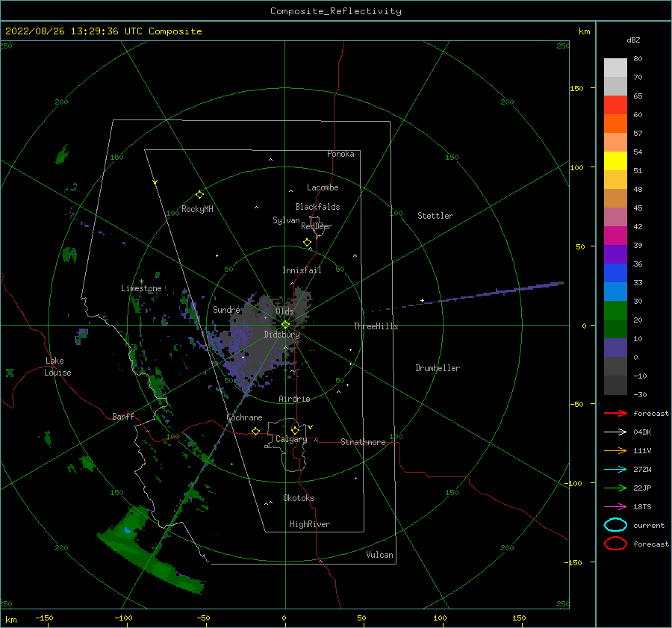672x628 pixels.
Task: Click the Innisfail label
Action: pyautogui.click(x=302, y=270)
